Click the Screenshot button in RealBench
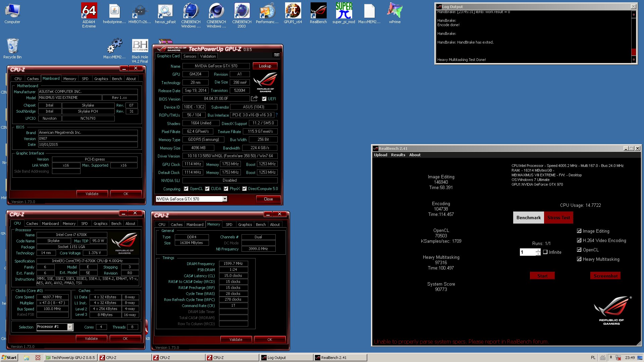The image size is (644, 362). pos(605,276)
